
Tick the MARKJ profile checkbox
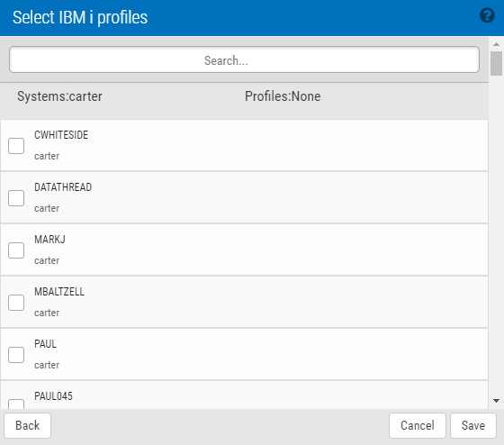16,250
